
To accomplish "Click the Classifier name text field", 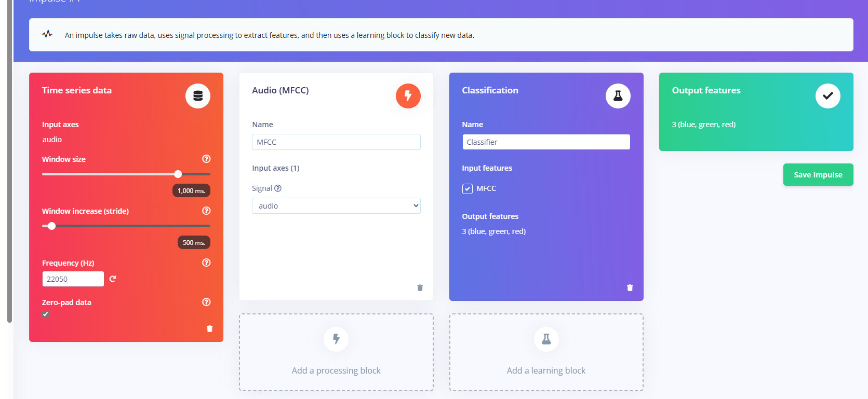I will coord(546,142).
